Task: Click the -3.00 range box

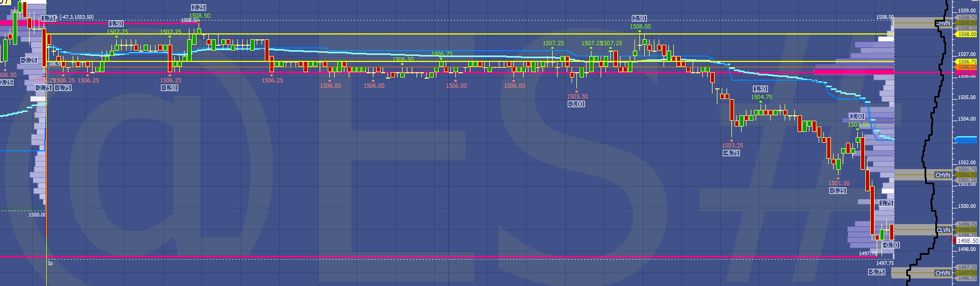Action: pos(576,104)
